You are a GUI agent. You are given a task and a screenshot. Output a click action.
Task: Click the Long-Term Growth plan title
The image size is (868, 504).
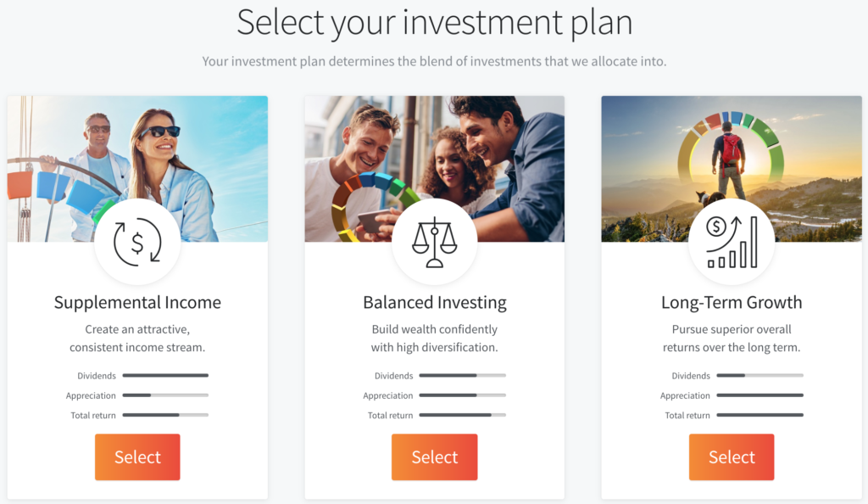tap(732, 303)
